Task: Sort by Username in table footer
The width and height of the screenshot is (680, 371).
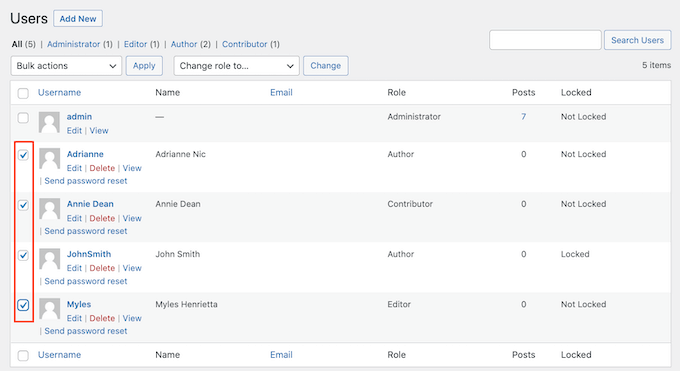Action: [59, 355]
